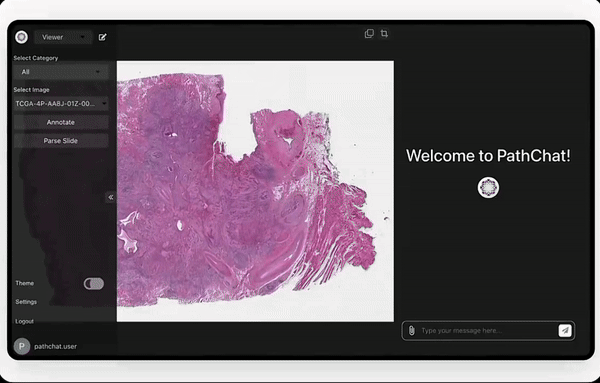Click the PathChat logo under welcome text

tap(488, 187)
